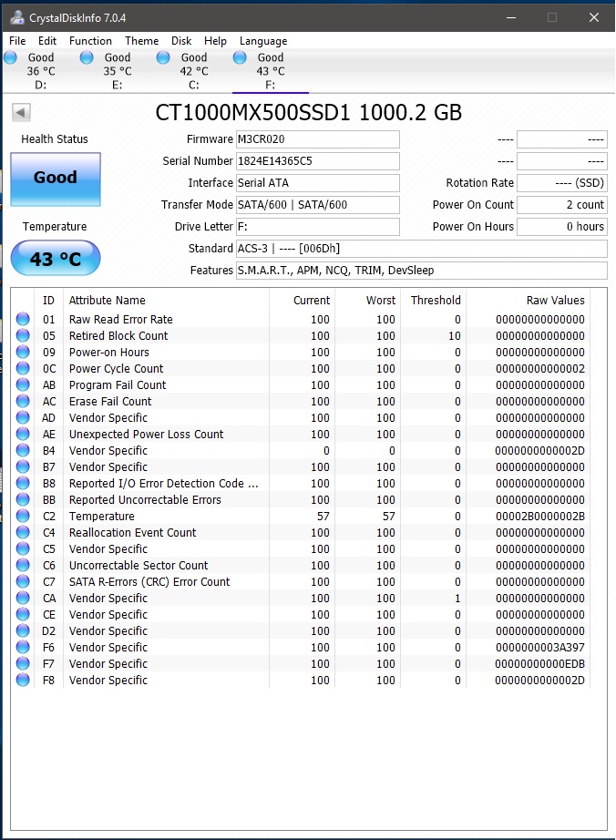Open the Function menu
Viewport: 616px width, 840px height.
[90, 41]
